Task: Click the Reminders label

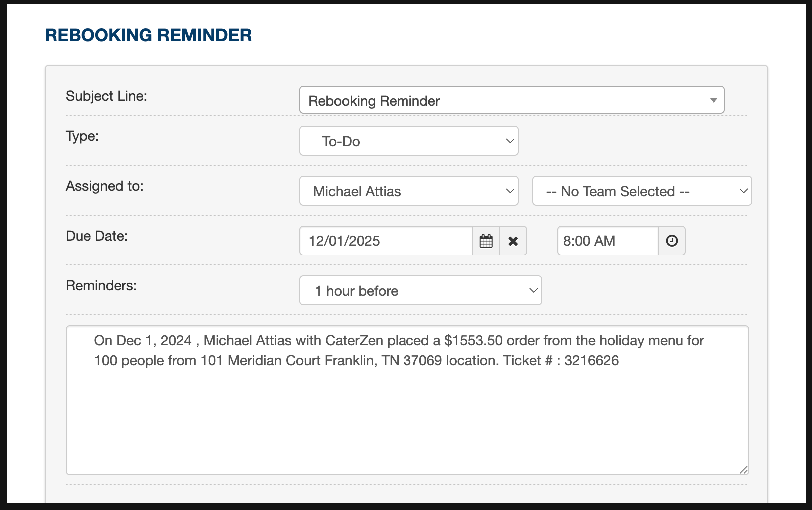Action: [101, 286]
